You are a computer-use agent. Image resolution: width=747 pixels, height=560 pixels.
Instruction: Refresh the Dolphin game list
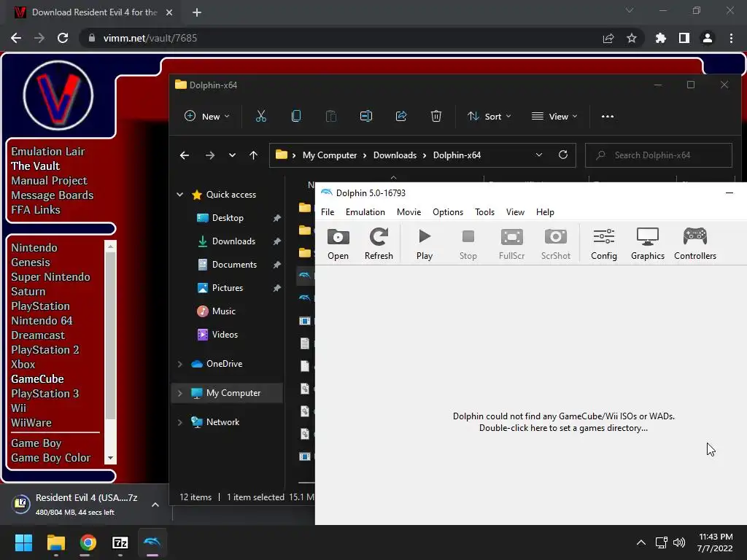[379, 244]
